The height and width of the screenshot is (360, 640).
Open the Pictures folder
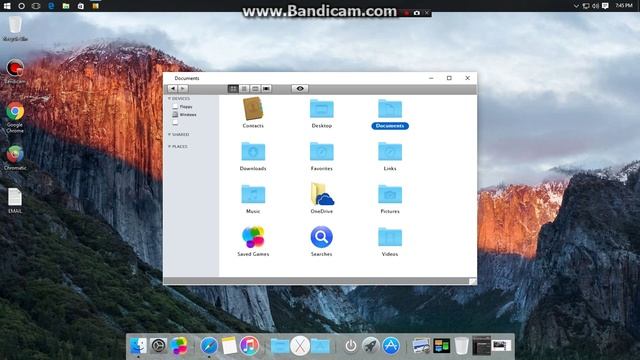(390, 194)
